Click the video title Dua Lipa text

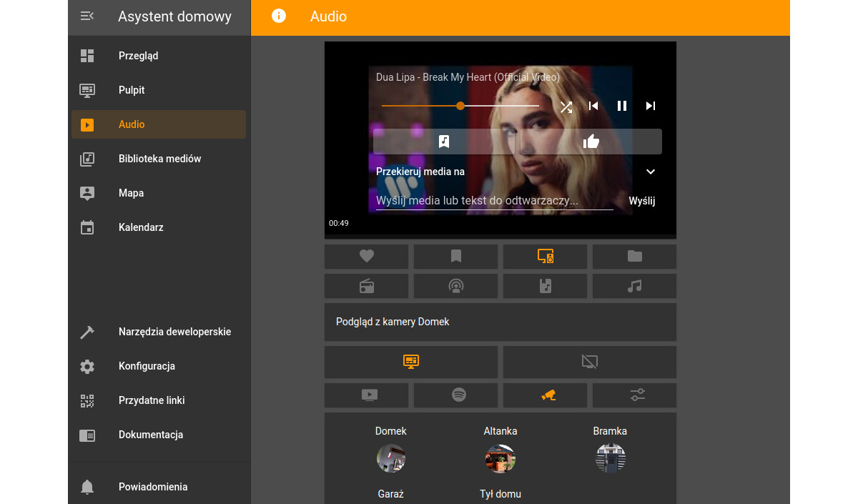pyautogui.click(x=468, y=77)
